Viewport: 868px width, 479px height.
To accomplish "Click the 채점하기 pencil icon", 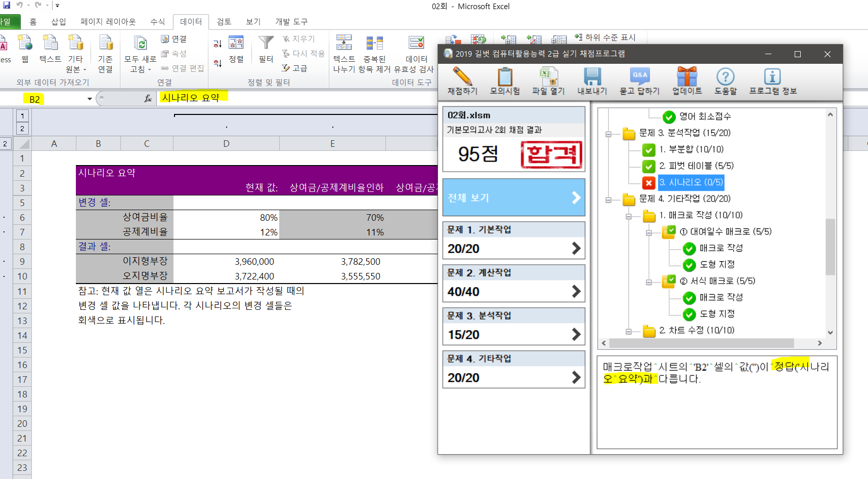I will tap(462, 77).
